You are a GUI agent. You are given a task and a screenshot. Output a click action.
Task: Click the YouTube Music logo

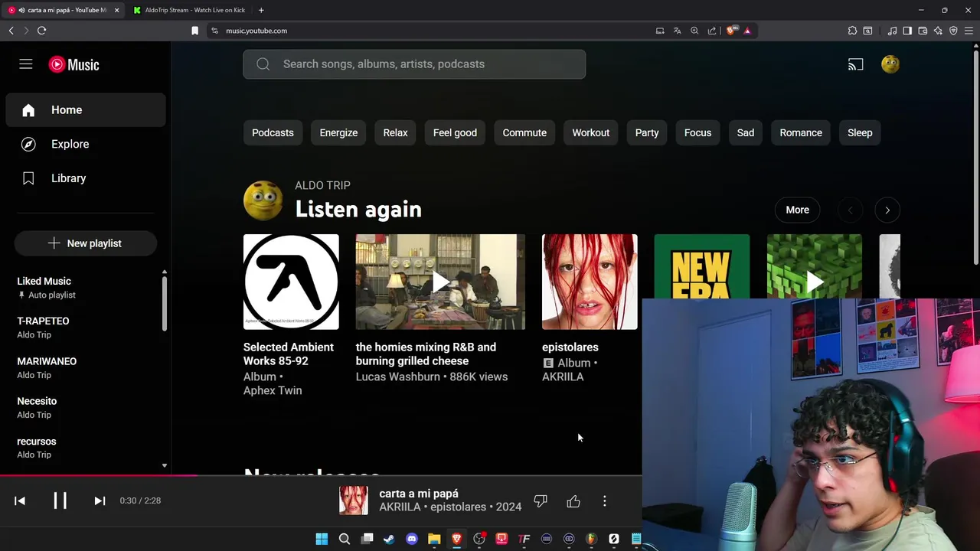[x=74, y=64]
